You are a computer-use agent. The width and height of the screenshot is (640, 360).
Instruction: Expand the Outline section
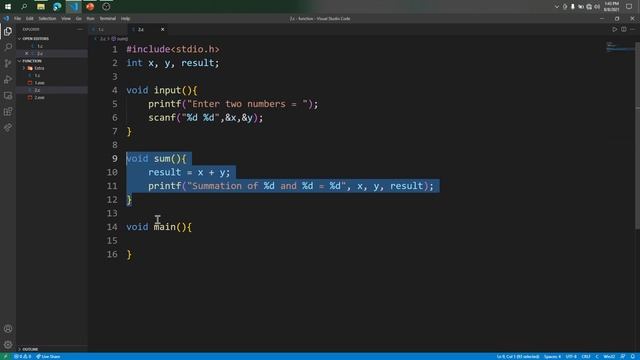pos(52,349)
